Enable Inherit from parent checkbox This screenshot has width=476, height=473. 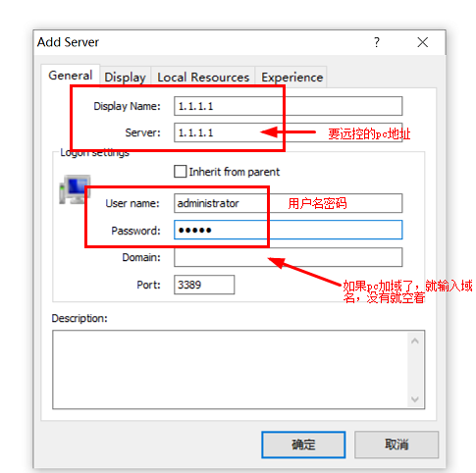coord(181,172)
